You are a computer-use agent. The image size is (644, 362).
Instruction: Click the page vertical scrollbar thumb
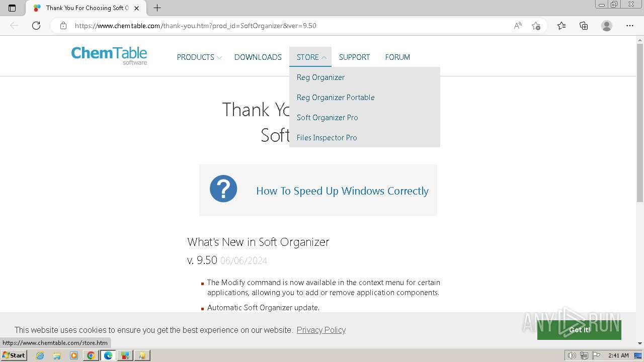coord(640,123)
